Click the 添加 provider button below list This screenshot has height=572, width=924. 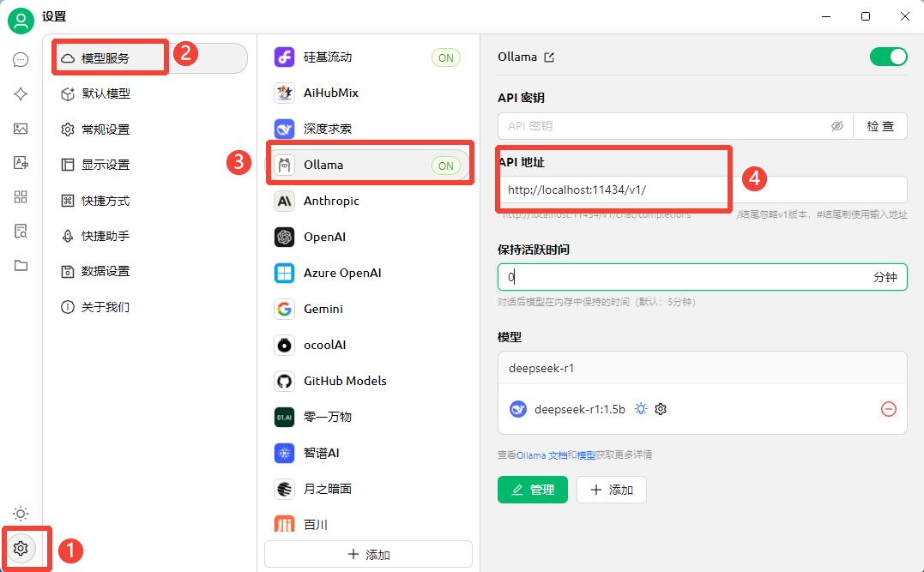(368, 554)
